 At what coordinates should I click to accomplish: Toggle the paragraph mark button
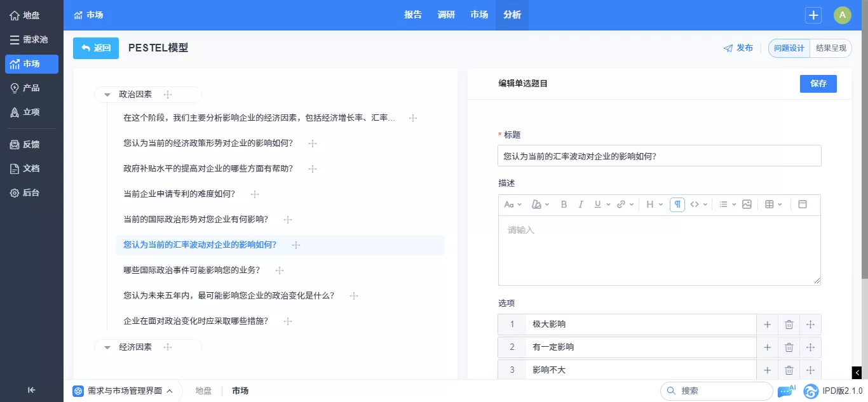tap(677, 204)
